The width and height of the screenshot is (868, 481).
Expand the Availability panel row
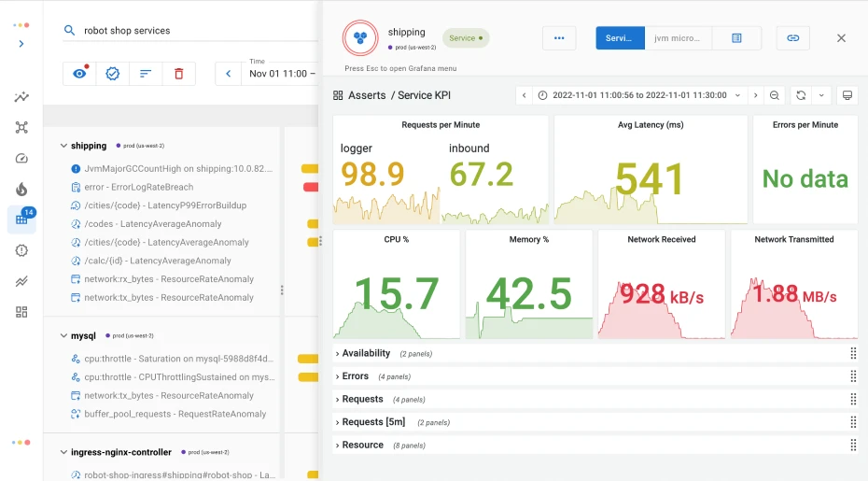[x=365, y=354]
